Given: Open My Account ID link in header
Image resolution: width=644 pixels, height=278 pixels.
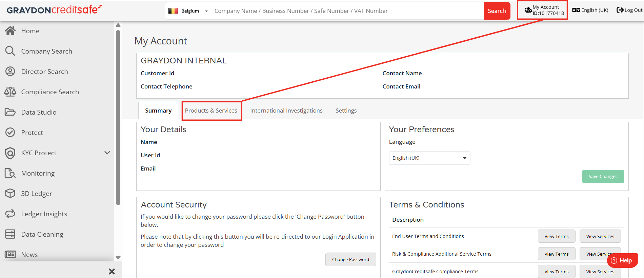Looking at the screenshot, I should tap(544, 10).
